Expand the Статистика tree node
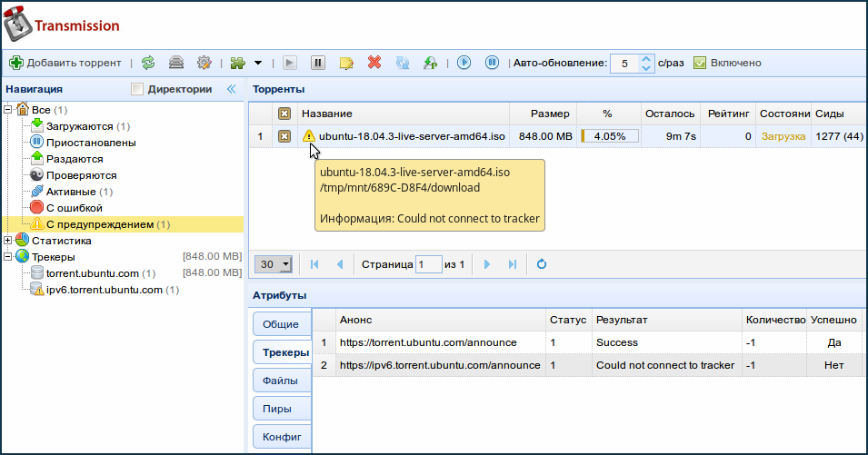 tap(8, 241)
